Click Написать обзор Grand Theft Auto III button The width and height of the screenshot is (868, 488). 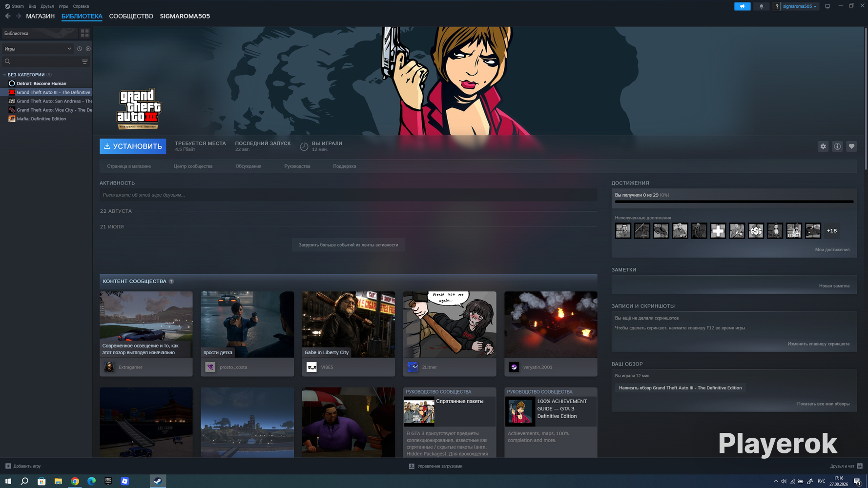pyautogui.click(x=680, y=388)
